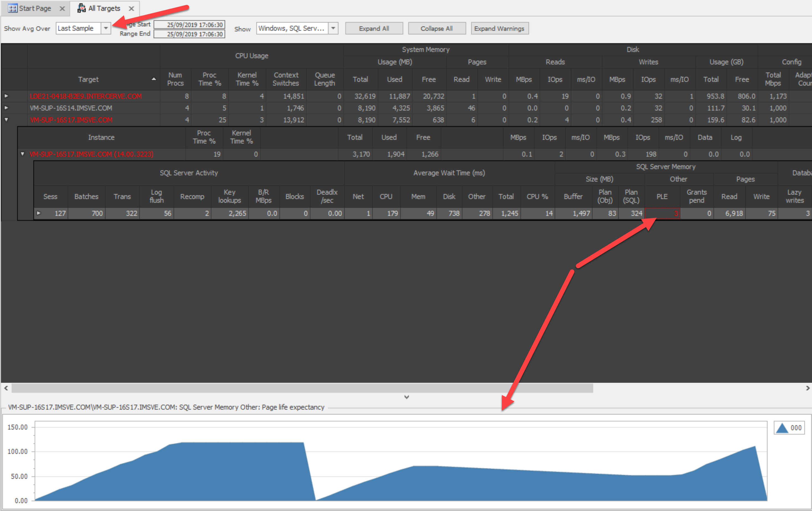812x511 pixels.
Task: Expand the VM-SUP-16S14.IMSVE.COM target row
Action: tap(6, 108)
